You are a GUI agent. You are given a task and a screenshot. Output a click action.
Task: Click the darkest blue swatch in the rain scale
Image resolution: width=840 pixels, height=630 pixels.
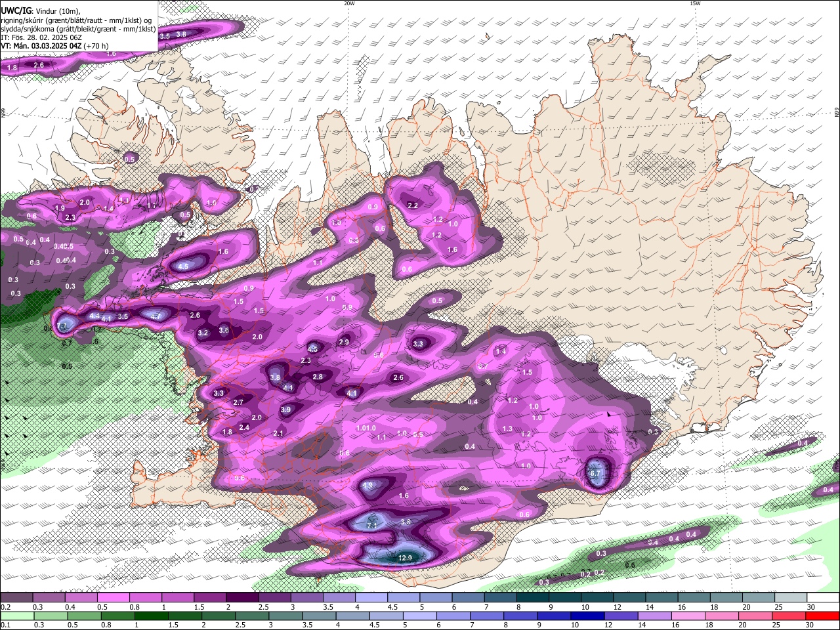[x=586, y=616]
